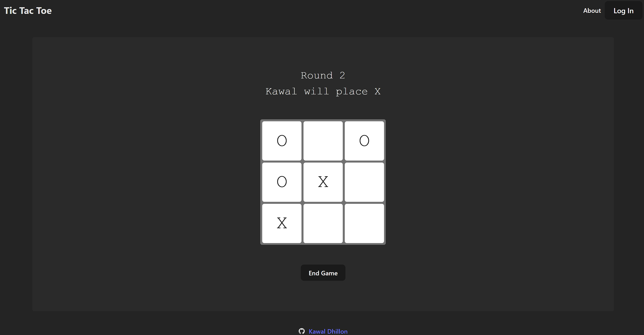Click the bottom-left X cell
This screenshot has height=335, width=644.
[282, 224]
